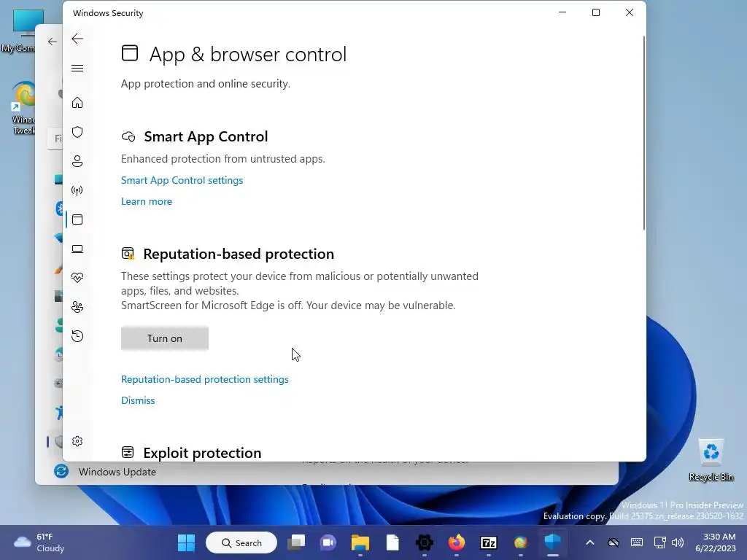The height and width of the screenshot is (560, 747).
Task: Open the hamburger navigation menu
Action: coord(77,68)
